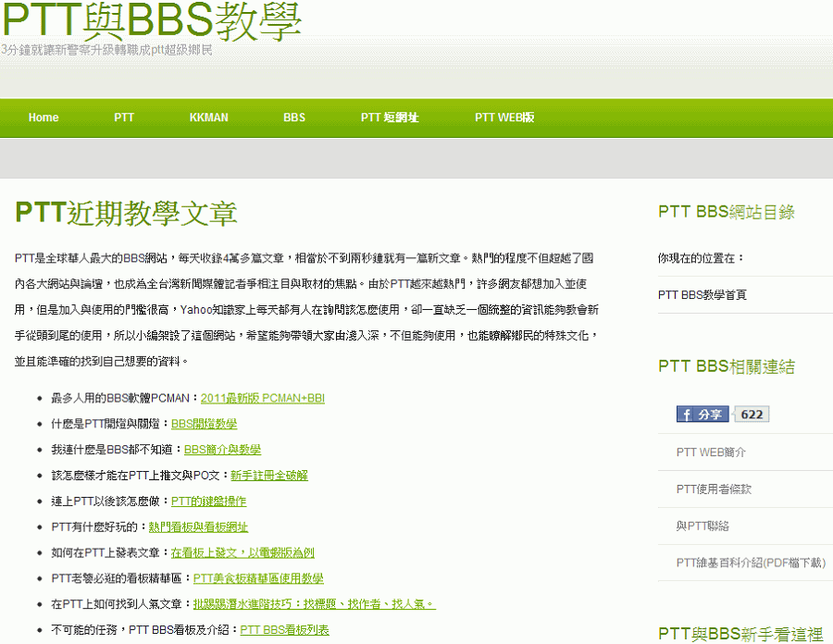Open PTT維基百科介紹(PDF檔下載) link
Viewport: 833px width, 644px height.
(751, 563)
